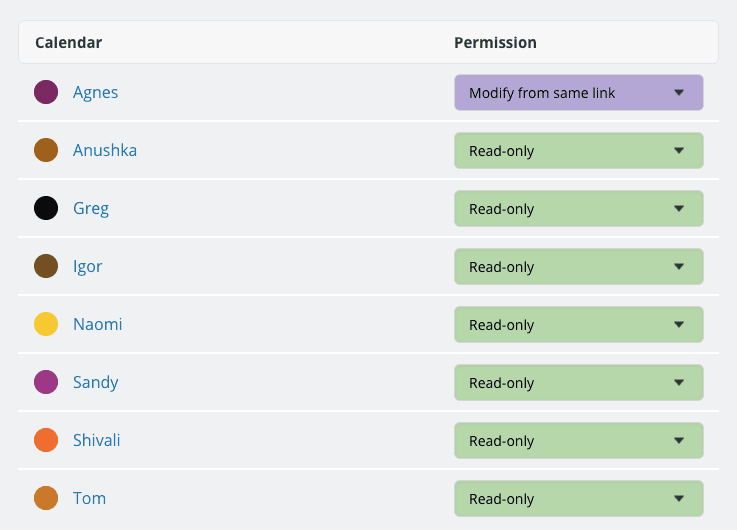Expand Shivali's permission dropdown
The width and height of the screenshot is (737, 530).
[578, 441]
